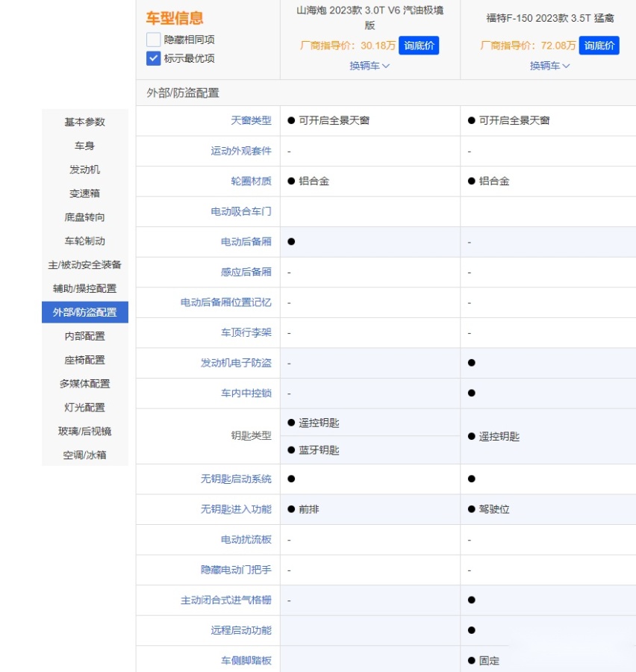Viewport: 636px width, 672px height.
Task: Select 空调/冰箱 in the sidebar
Action: (85, 455)
